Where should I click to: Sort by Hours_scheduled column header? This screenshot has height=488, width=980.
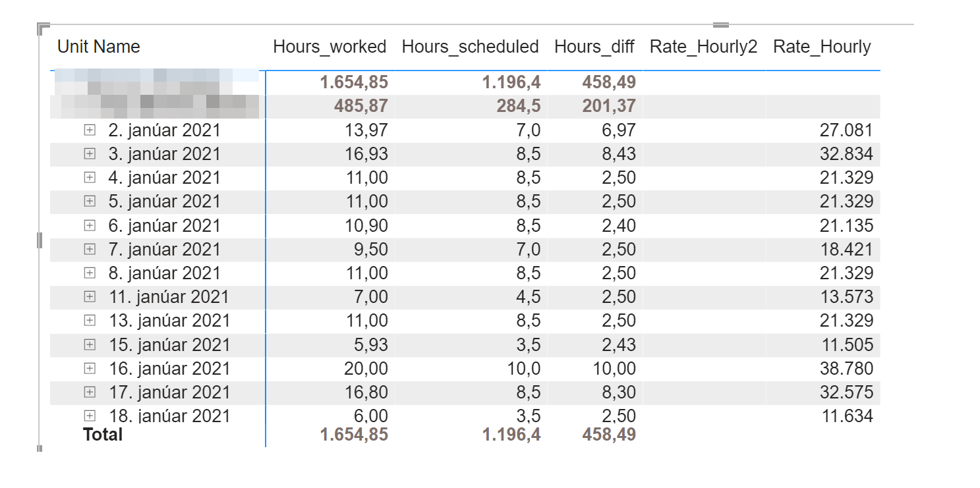click(x=470, y=47)
